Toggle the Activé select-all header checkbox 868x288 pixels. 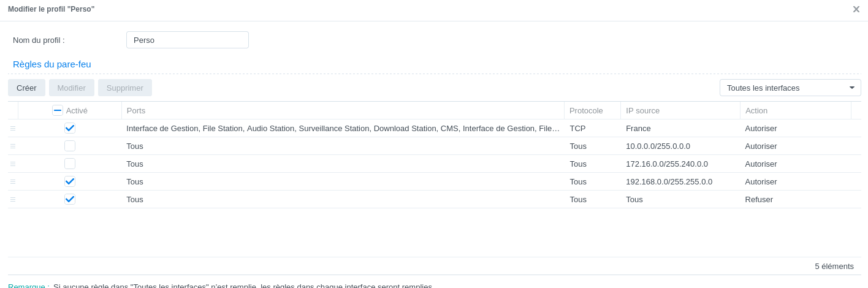click(58, 110)
